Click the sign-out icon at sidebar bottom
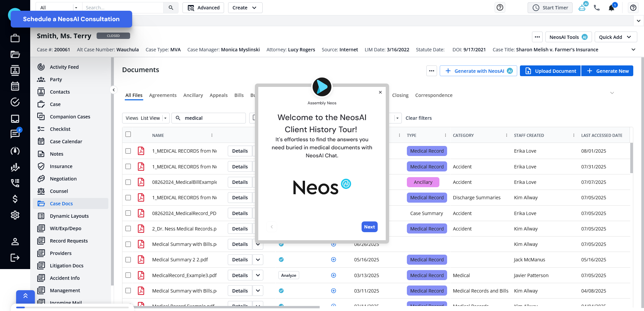Screen dimensions: 644x311 [15, 258]
